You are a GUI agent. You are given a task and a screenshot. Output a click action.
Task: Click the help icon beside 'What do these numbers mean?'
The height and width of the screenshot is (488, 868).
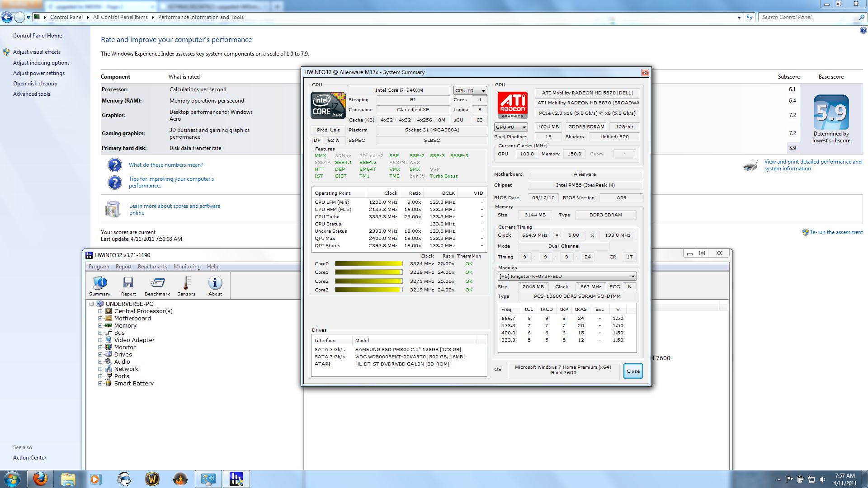coord(115,165)
